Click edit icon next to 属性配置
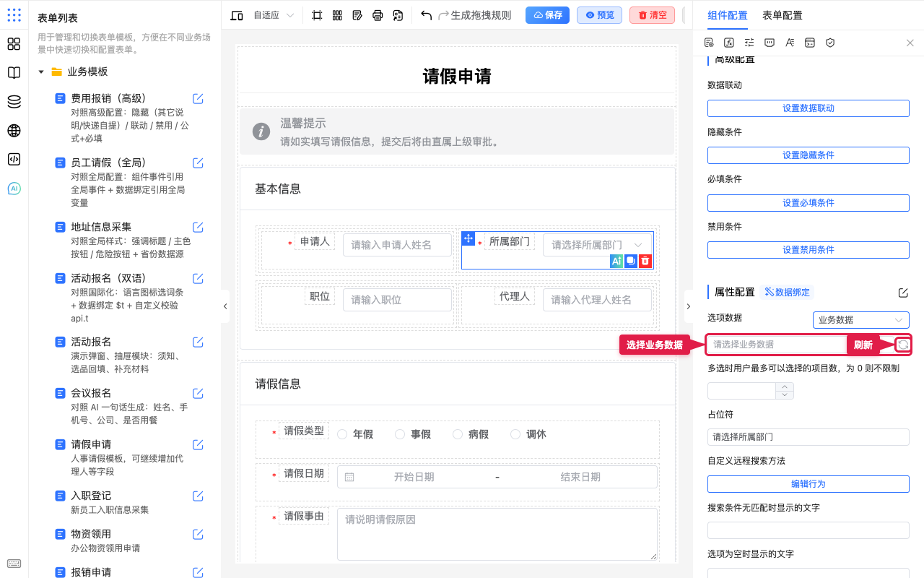The image size is (924, 578). pyautogui.click(x=903, y=293)
